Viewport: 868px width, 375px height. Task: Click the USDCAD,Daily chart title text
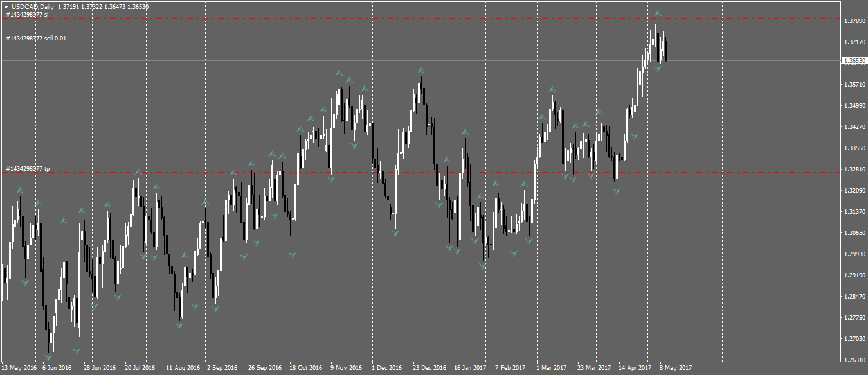(33, 6)
